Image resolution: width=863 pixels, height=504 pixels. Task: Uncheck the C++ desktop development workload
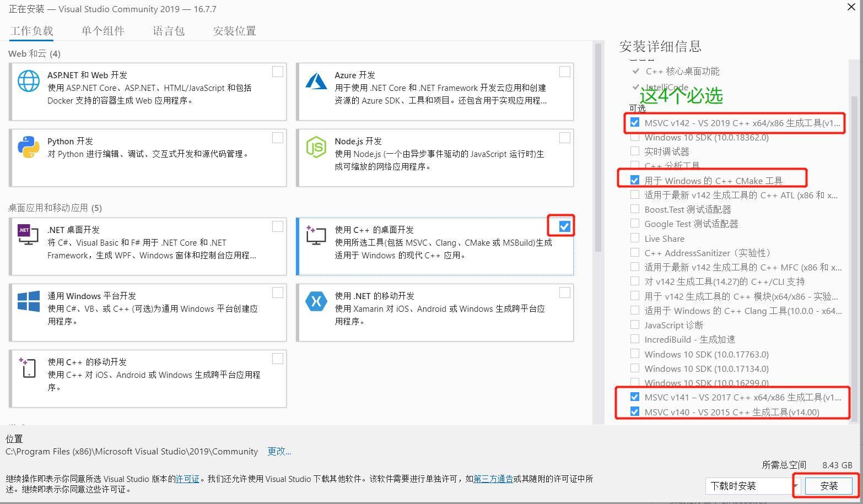(564, 226)
